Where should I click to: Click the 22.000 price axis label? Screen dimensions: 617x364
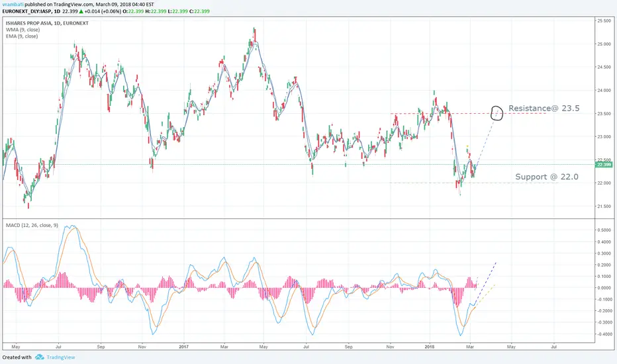pos(604,183)
